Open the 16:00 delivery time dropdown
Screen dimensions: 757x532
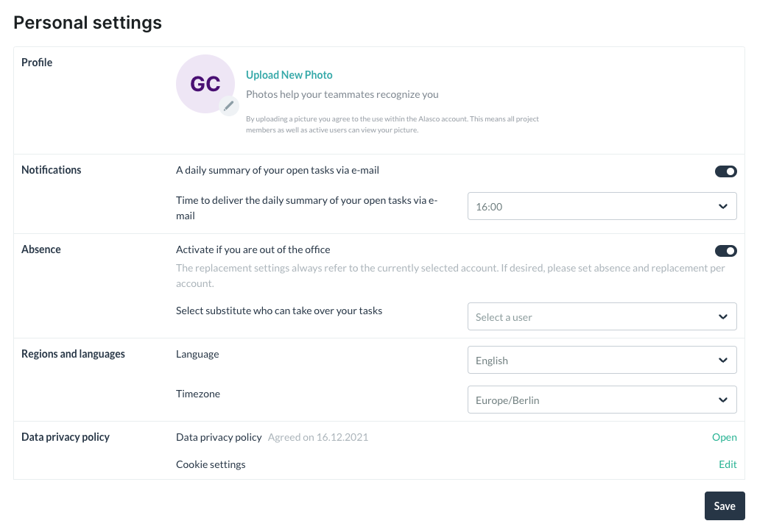(594, 207)
